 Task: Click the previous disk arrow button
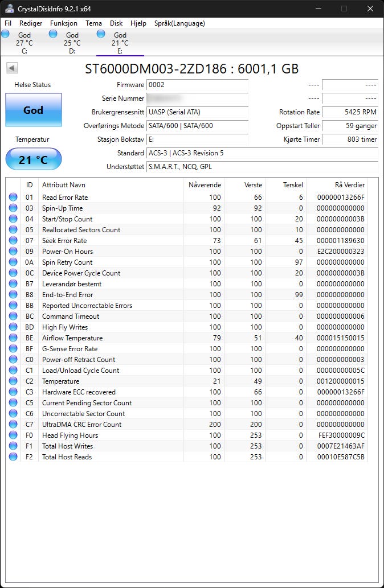12,68
